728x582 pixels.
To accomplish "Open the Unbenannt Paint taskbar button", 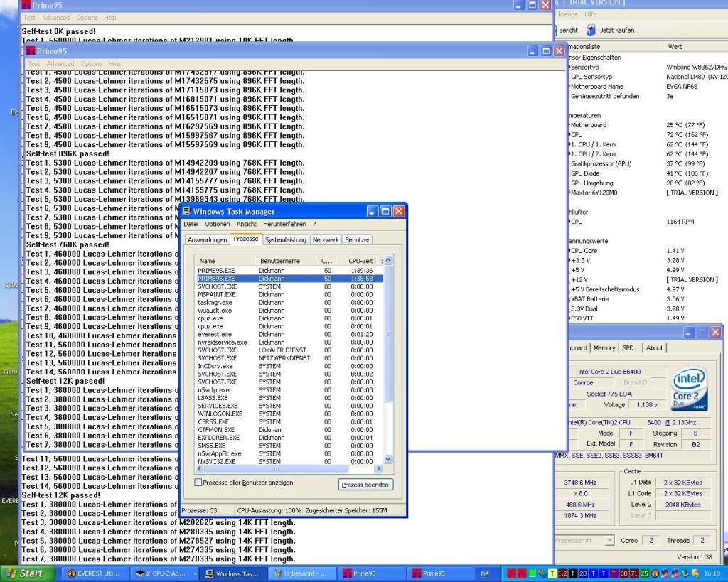I will coord(301,573).
